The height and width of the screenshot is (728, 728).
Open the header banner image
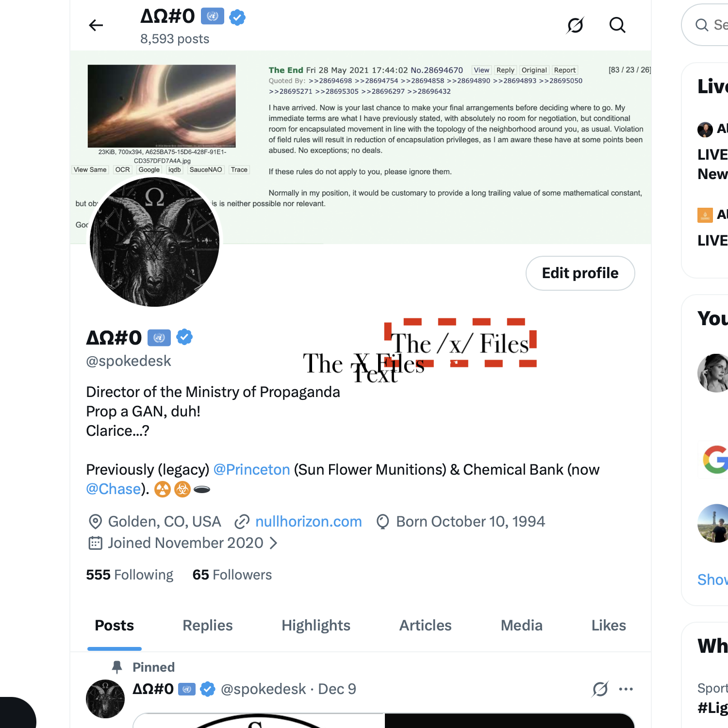(x=361, y=147)
